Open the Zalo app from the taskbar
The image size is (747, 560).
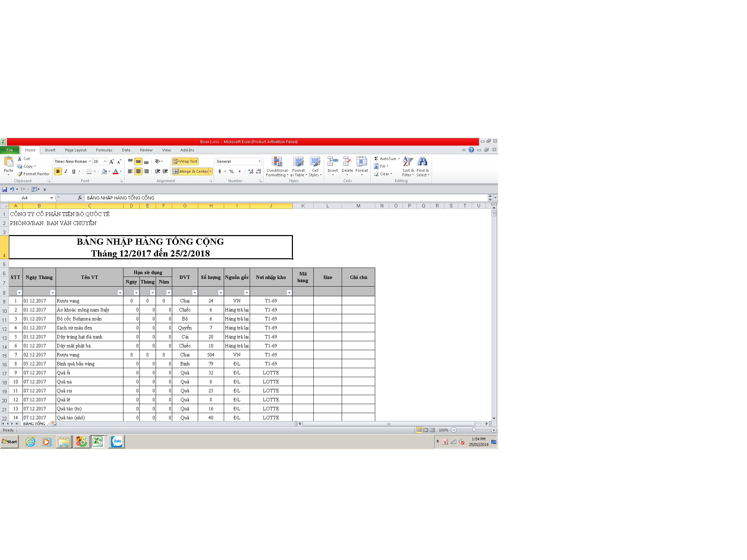click(x=117, y=441)
